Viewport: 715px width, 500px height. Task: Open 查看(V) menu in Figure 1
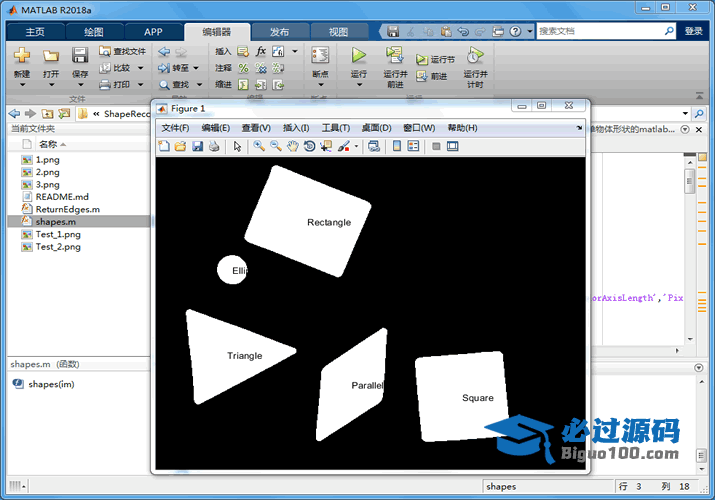256,128
